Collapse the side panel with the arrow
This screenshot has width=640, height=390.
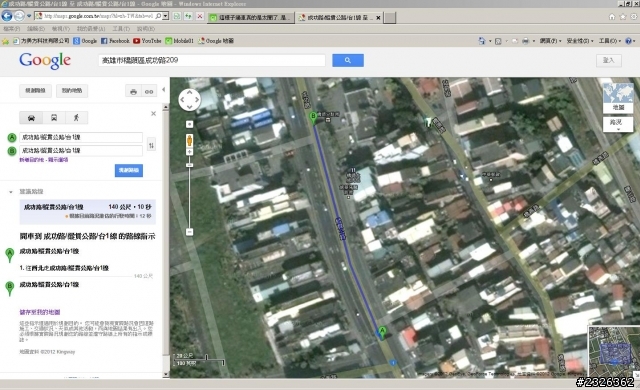164,89
